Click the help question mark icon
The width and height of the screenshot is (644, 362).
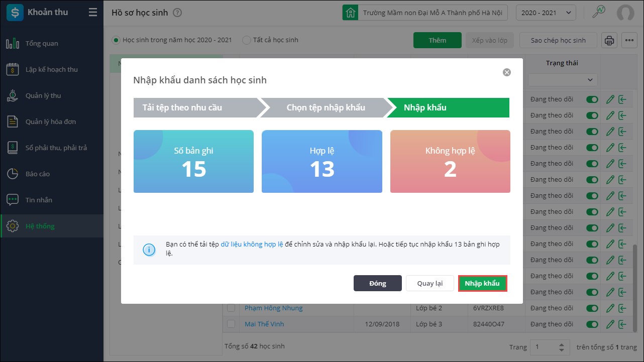click(x=177, y=13)
